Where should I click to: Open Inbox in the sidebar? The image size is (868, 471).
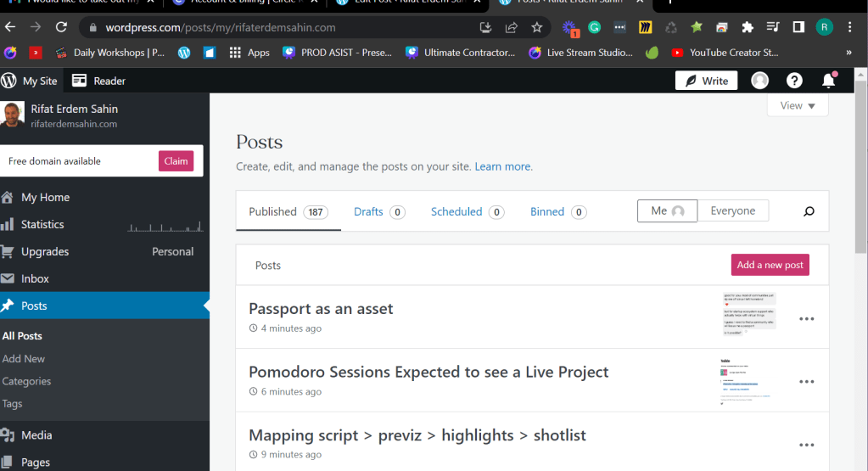coord(104,278)
